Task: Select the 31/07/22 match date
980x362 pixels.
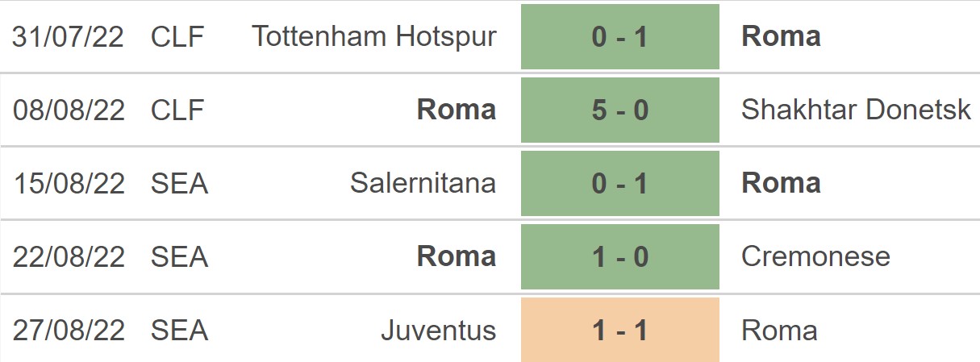Action: point(69,37)
